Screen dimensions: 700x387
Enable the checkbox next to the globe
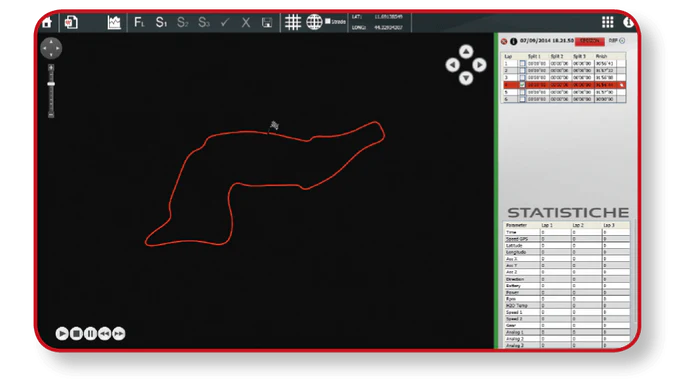328,21
